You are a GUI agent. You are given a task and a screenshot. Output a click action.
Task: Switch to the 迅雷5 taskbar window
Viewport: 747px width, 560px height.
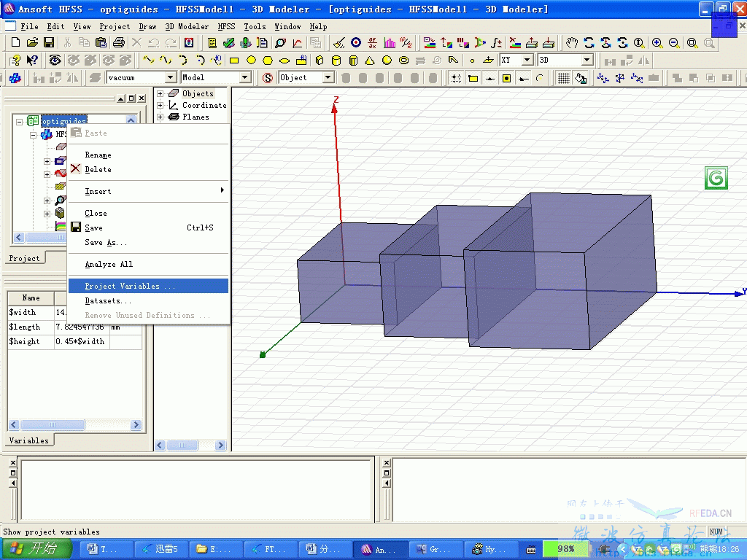[x=161, y=549]
